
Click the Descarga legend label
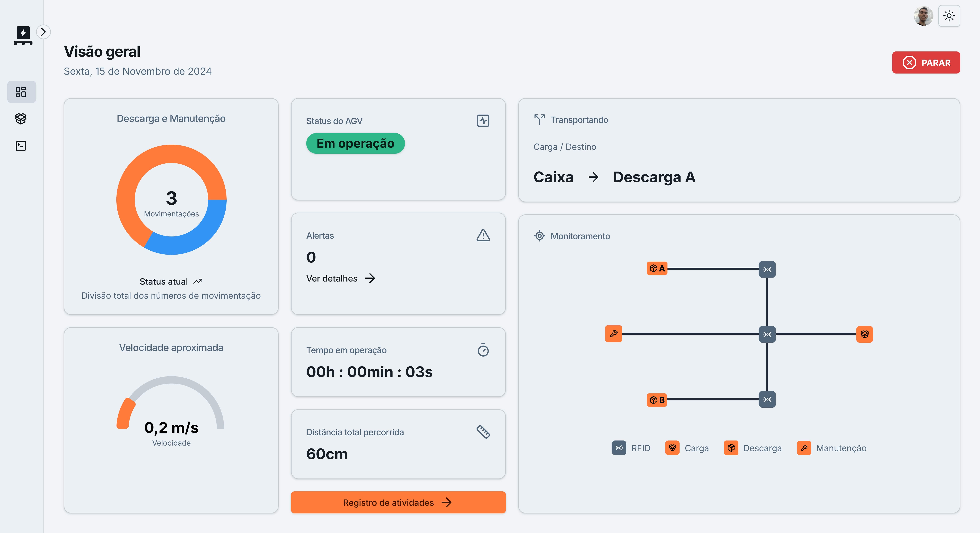(762, 448)
